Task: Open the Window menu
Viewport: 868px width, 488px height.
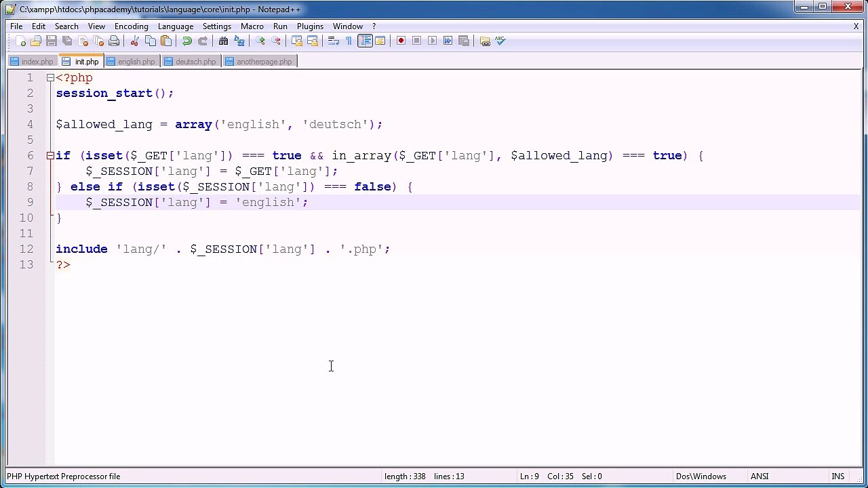Action: pos(347,26)
